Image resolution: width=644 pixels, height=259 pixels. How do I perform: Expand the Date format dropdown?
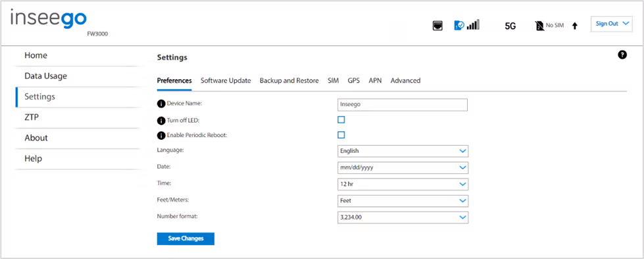[x=403, y=167]
